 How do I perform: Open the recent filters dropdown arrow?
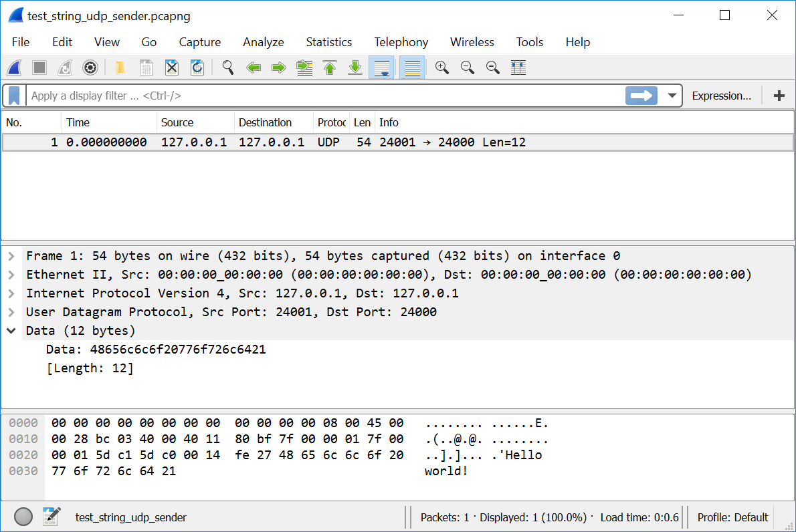point(672,96)
